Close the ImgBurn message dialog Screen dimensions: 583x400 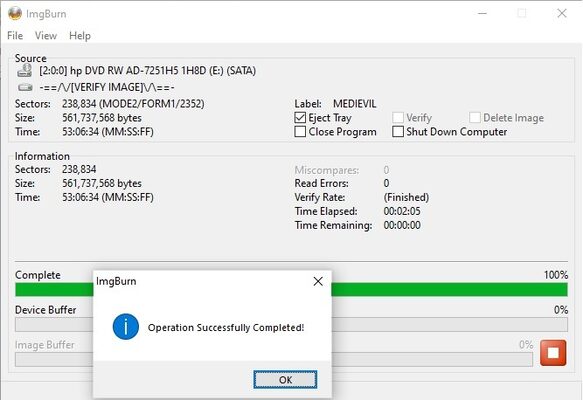tap(318, 281)
